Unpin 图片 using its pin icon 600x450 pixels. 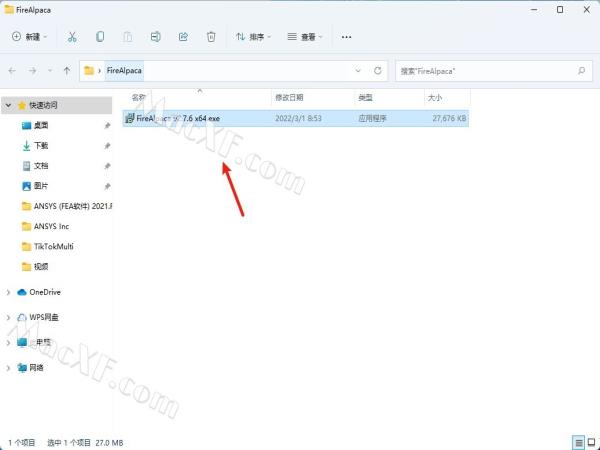(x=108, y=186)
